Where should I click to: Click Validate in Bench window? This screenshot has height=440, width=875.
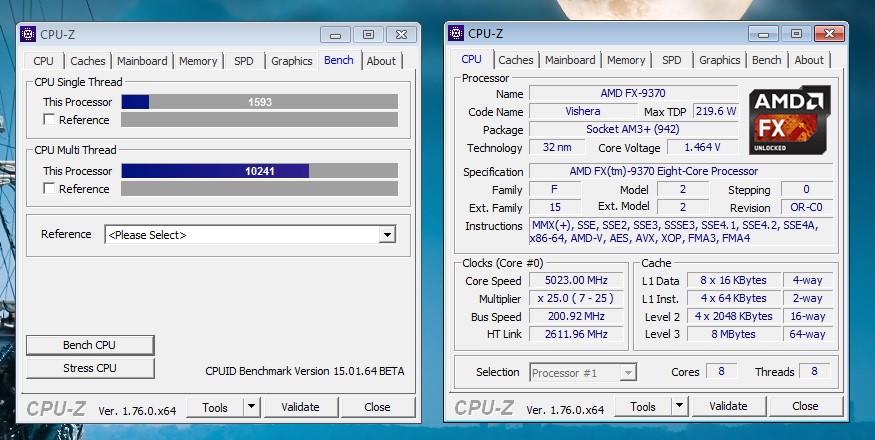[x=300, y=407]
